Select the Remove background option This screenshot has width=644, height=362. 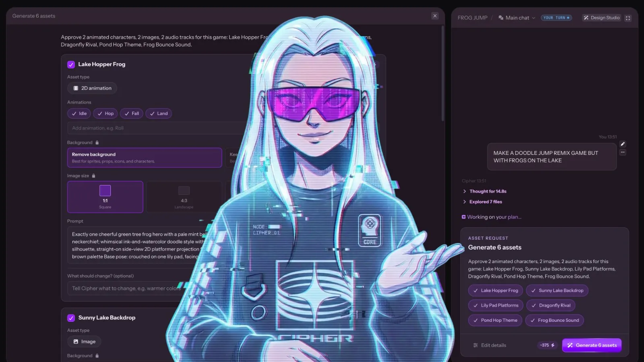(144, 158)
